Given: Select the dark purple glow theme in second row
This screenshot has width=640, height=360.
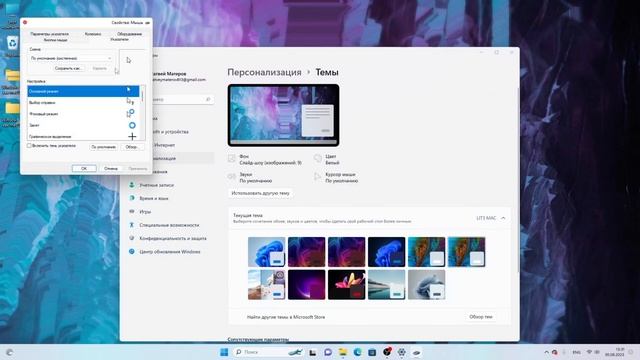Looking at the screenshot, I should (307, 284).
